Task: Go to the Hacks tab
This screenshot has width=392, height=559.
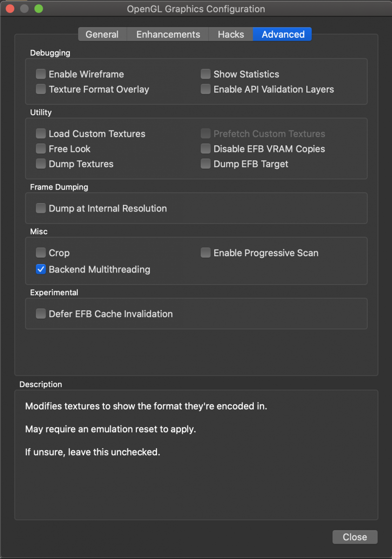Action: [231, 34]
